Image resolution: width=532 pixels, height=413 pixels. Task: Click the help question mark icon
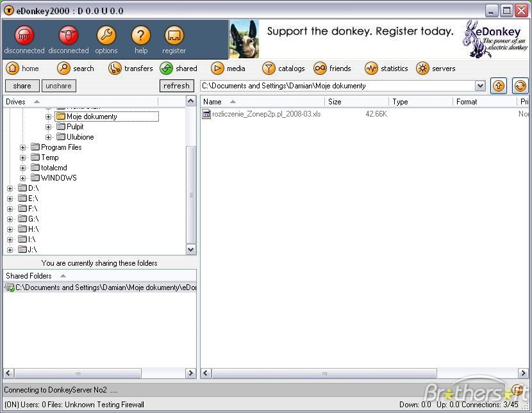click(x=141, y=35)
